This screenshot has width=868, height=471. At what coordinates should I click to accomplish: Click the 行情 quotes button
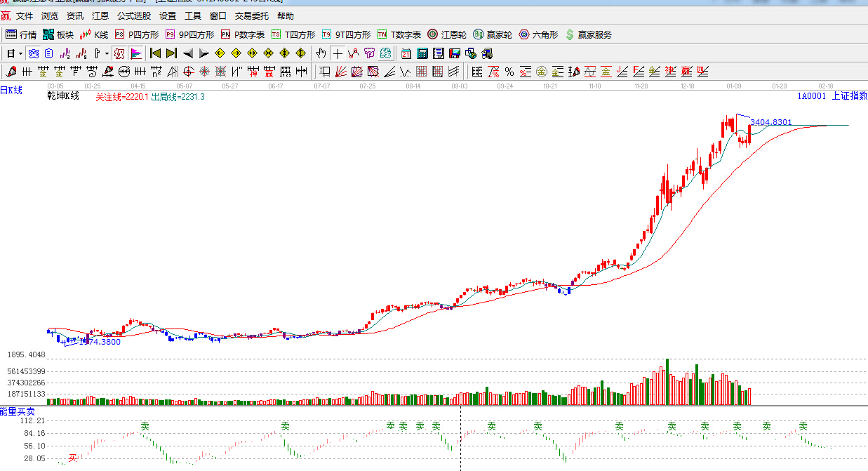(21, 34)
